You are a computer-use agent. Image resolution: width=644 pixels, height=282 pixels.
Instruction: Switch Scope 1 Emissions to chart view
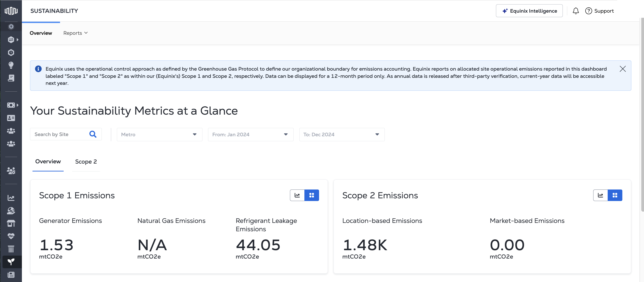297,195
